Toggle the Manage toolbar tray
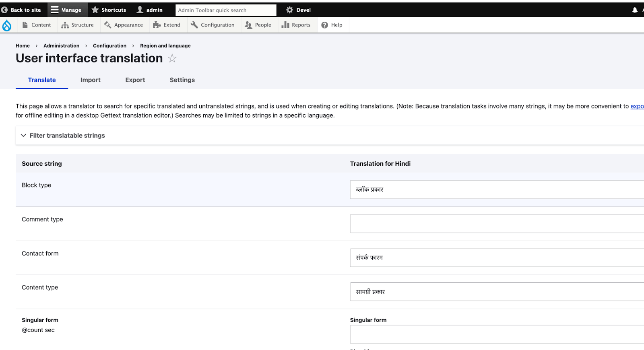The height and width of the screenshot is (350, 644). click(66, 10)
